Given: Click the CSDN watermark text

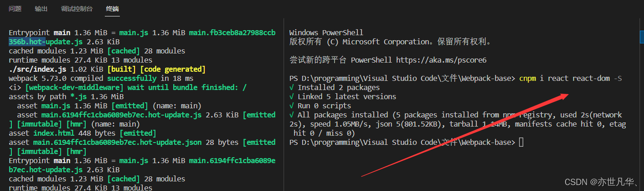Looking at the screenshot, I should (x=601, y=182).
